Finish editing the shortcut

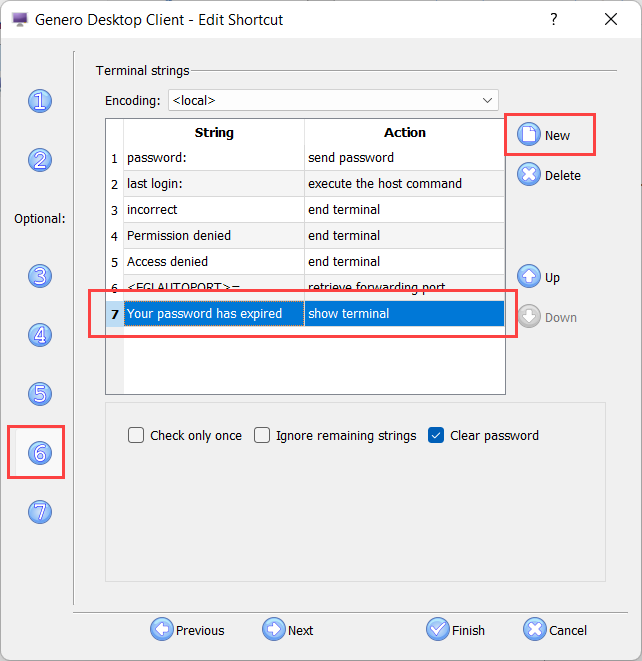click(456, 629)
